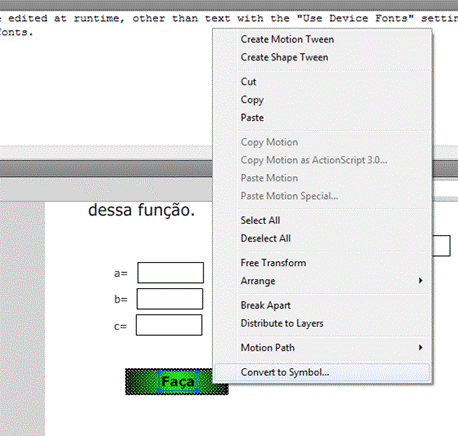Screen dimensions: 458x436
Task: Click the input field next to c=
Action: click(x=169, y=325)
